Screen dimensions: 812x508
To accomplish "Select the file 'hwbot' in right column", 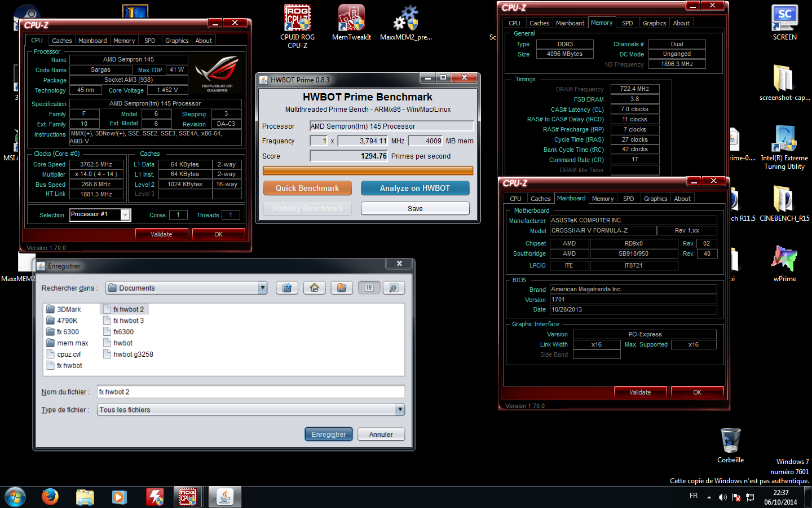I will tap(118, 343).
